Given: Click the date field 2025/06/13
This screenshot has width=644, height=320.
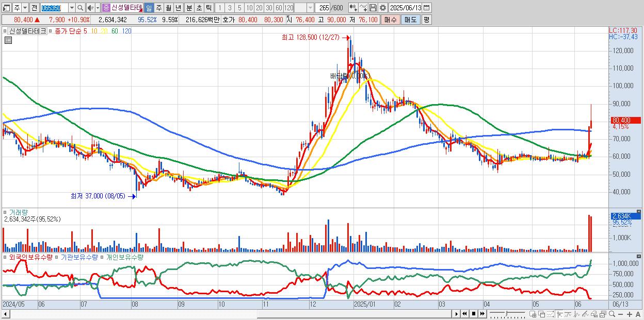Looking at the screenshot, I should point(406,8).
